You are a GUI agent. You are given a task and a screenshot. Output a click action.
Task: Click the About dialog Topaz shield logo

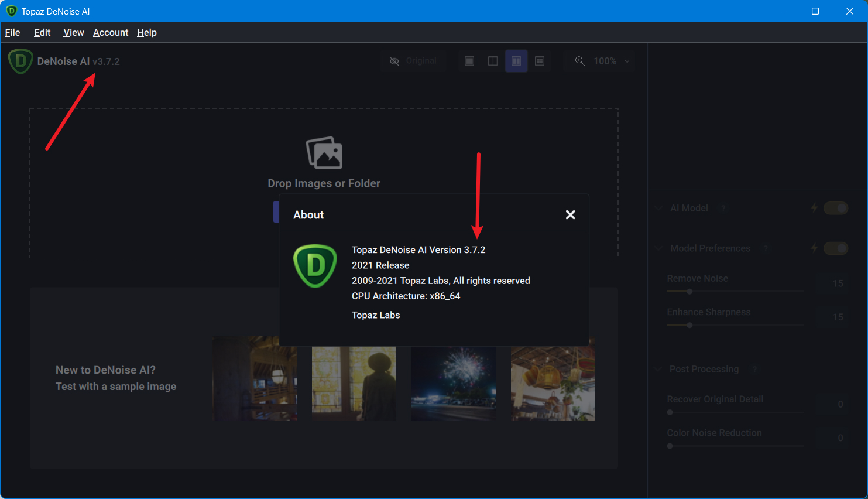point(315,266)
